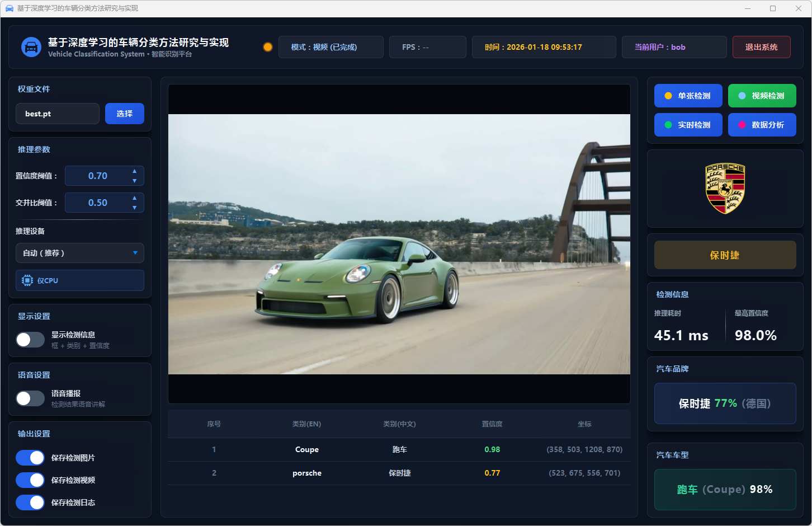Click 保时捷 77% (德国) brand card
The image size is (812, 526).
(x=725, y=403)
